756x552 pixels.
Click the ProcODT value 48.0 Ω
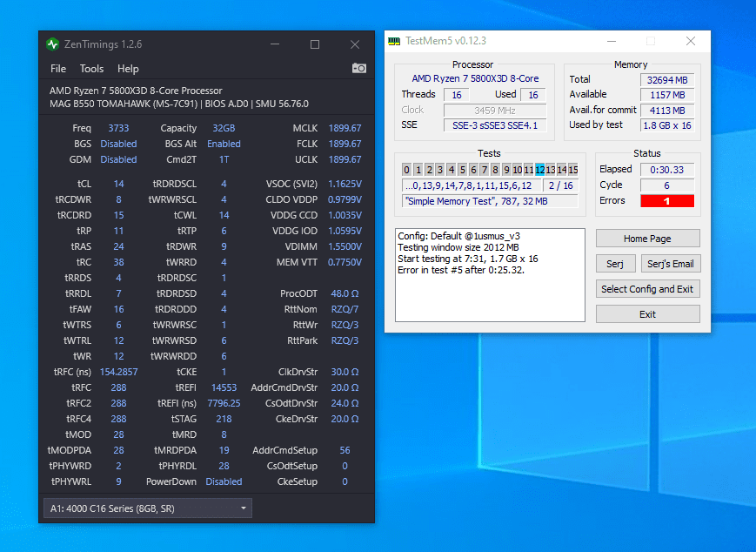(x=345, y=293)
